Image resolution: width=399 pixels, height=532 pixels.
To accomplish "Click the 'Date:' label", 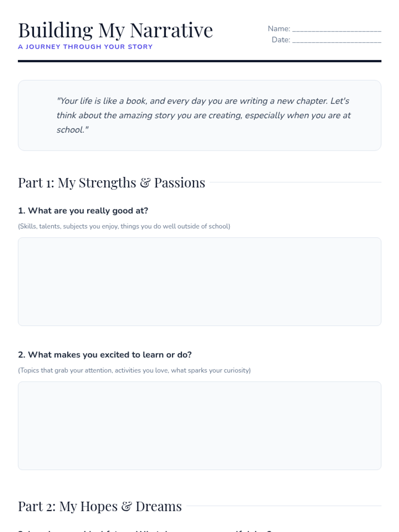I will point(281,40).
